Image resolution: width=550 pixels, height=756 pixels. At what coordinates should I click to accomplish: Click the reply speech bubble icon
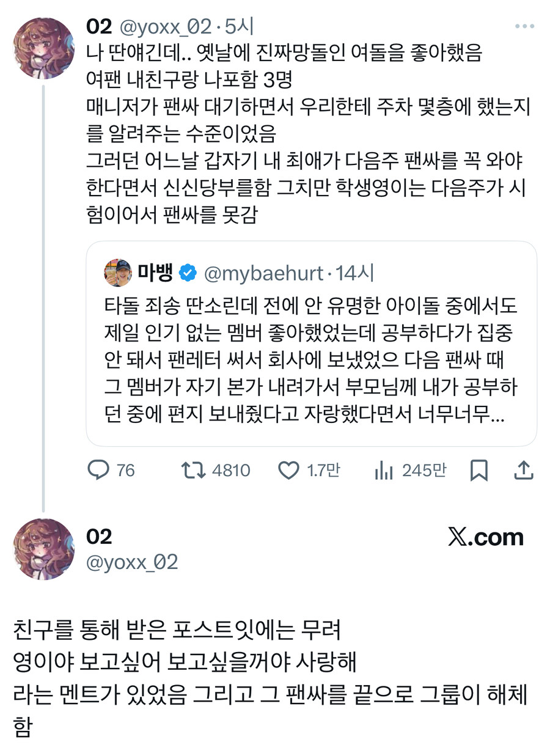pos(98,470)
